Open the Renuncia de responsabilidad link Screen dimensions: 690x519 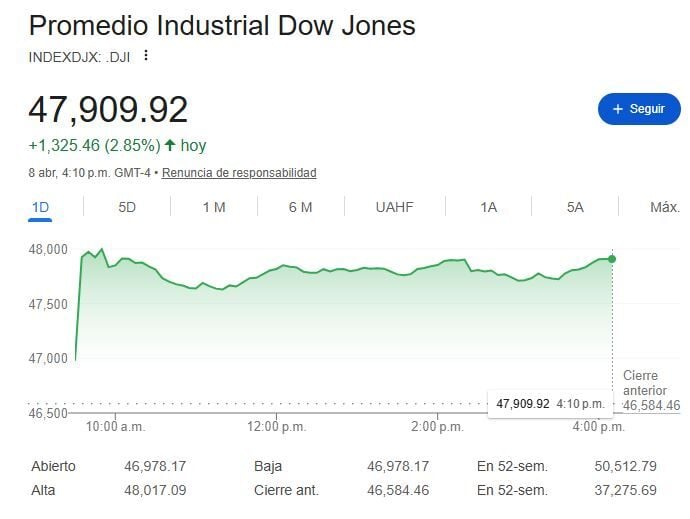[239, 173]
